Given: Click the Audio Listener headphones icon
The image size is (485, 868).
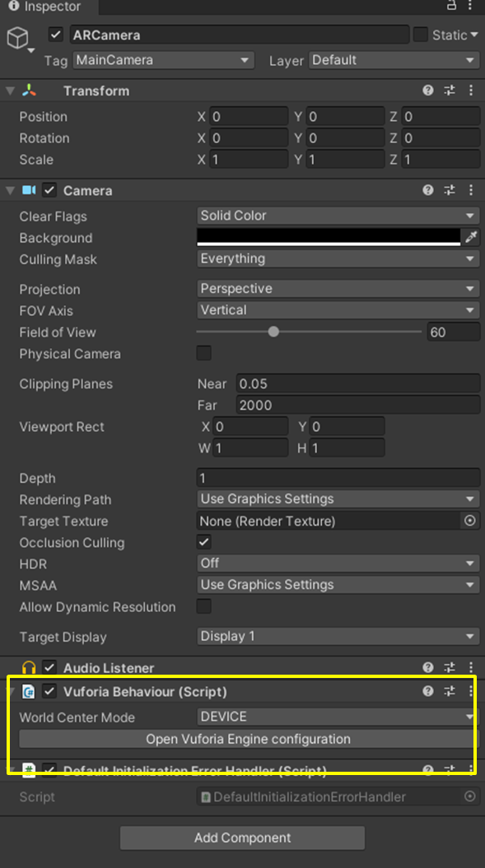Looking at the screenshot, I should (29, 667).
